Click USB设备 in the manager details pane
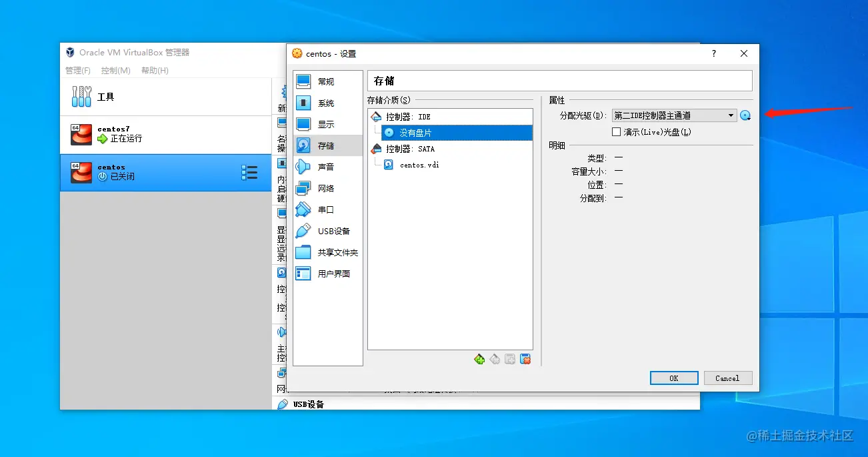Screen dimensions: 868x457 pyautogui.click(x=309, y=404)
